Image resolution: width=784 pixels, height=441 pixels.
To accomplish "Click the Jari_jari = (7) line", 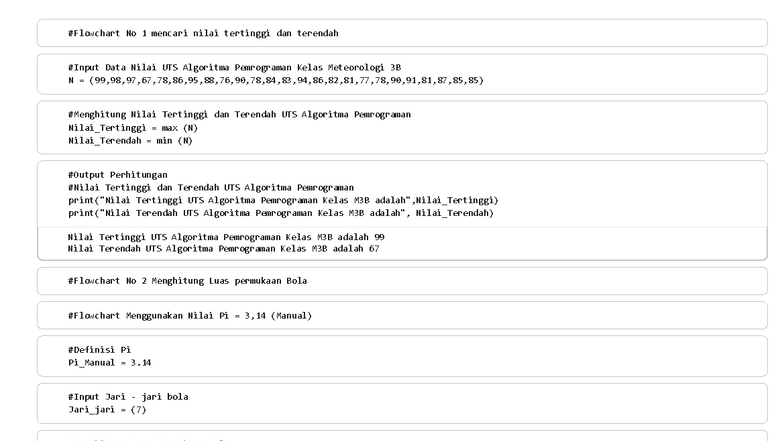I will 107,409.
